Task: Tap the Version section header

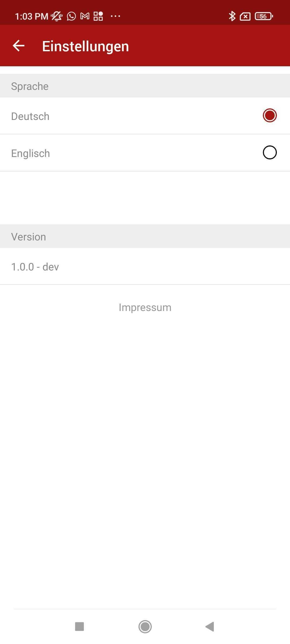Action: [x=145, y=236]
